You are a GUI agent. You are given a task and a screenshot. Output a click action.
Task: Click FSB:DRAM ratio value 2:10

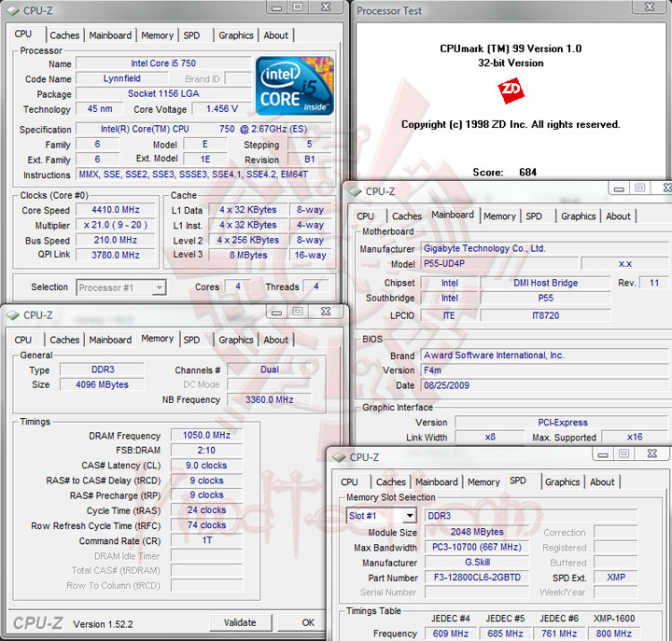coord(206,451)
